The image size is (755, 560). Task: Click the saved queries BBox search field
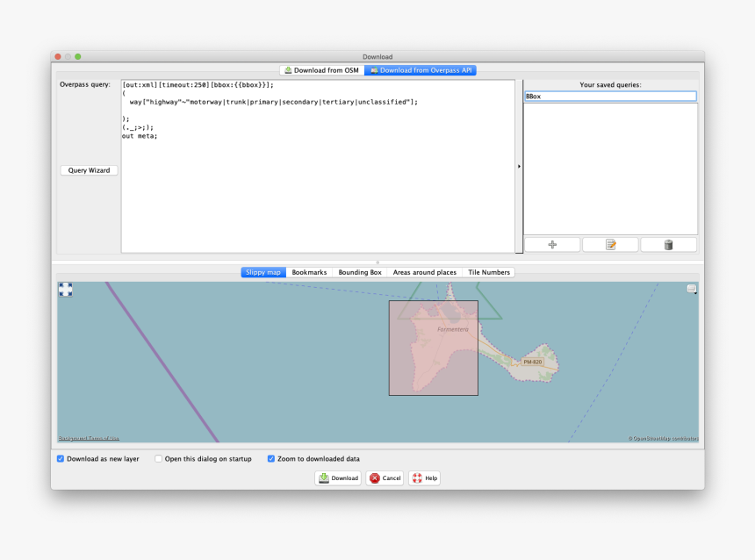coord(610,97)
